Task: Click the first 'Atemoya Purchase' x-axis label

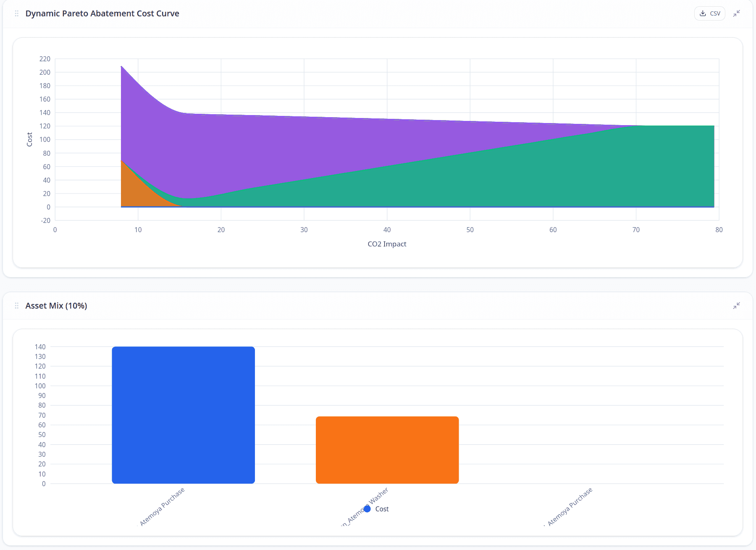Action: 162,506
